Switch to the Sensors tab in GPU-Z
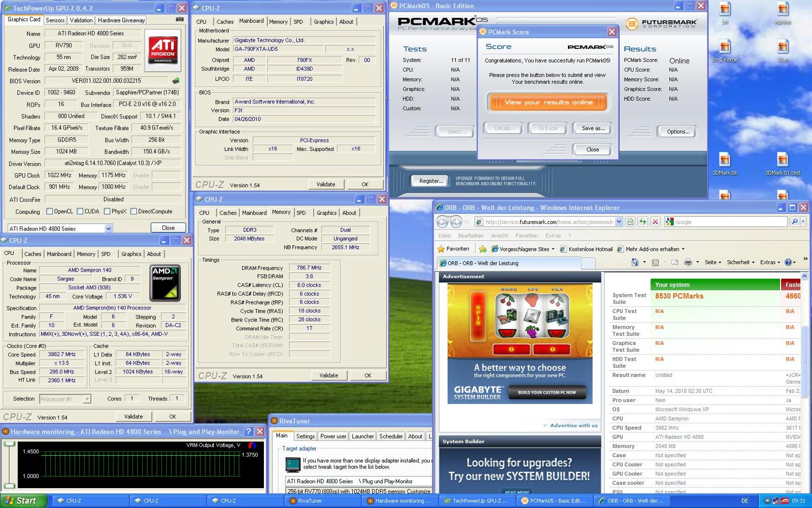This screenshot has height=508, width=812. coord(55,20)
